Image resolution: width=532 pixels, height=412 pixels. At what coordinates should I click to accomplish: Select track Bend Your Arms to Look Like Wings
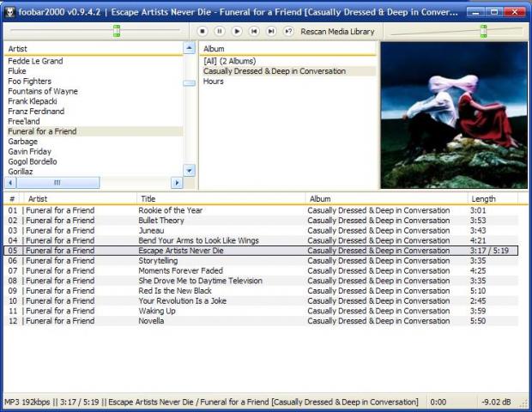tap(261, 240)
